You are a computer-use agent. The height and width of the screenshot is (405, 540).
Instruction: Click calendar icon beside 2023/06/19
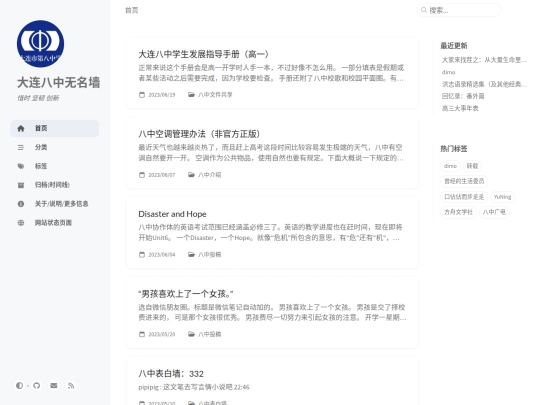click(142, 95)
